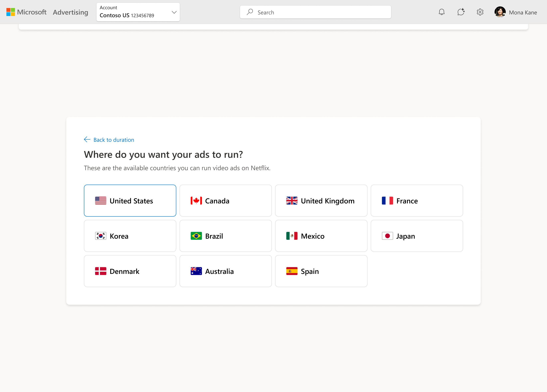
Task: Click the France flag icon
Action: [387, 201]
